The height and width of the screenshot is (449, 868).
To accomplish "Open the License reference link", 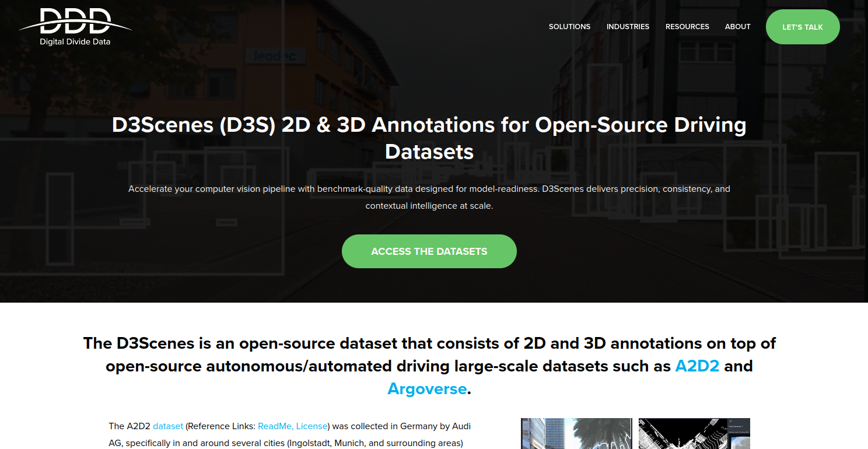I will coord(311,426).
